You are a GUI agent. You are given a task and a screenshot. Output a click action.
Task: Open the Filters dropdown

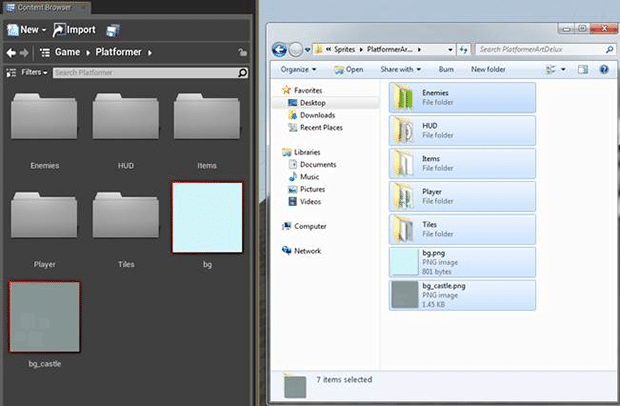34,73
